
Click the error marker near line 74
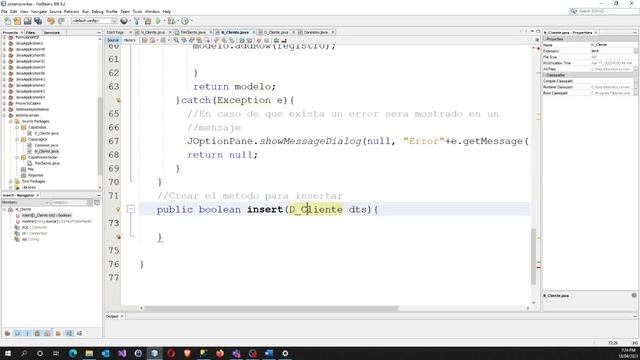coord(118,237)
